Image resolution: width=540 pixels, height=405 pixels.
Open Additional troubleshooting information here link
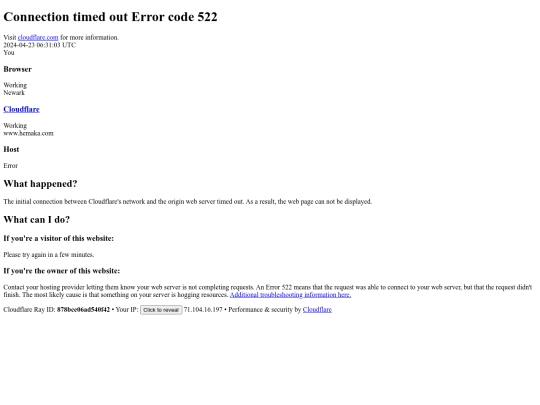point(290,295)
